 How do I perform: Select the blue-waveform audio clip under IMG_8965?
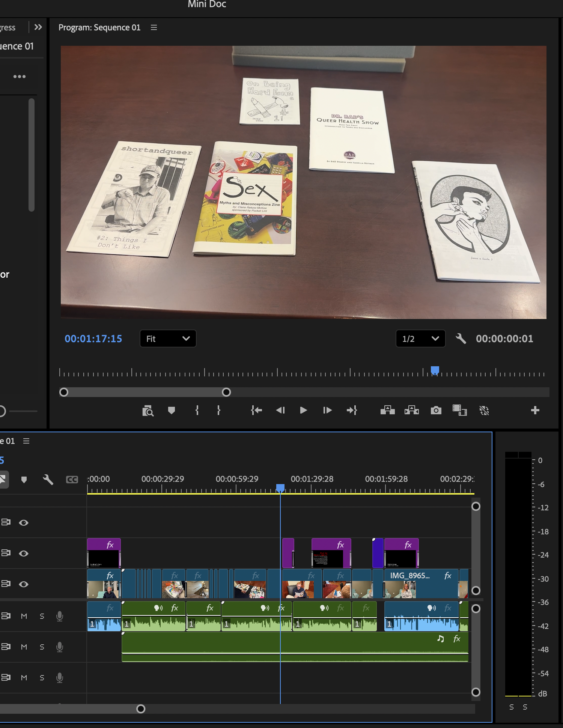coord(421,616)
